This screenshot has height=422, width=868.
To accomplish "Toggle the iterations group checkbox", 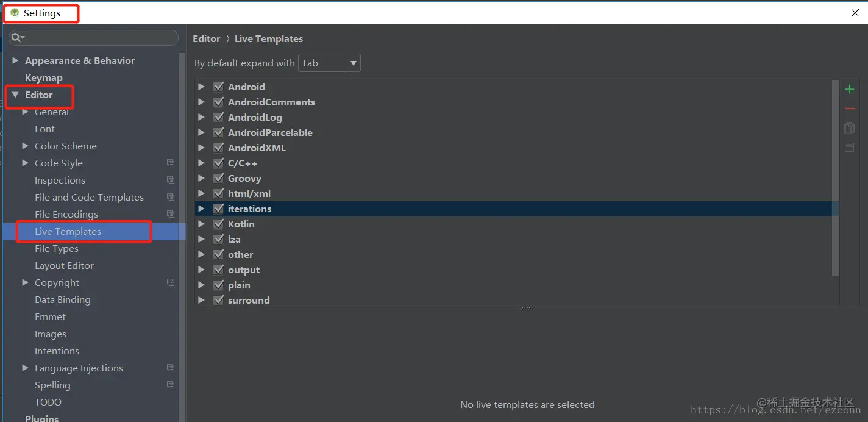I will [x=219, y=209].
